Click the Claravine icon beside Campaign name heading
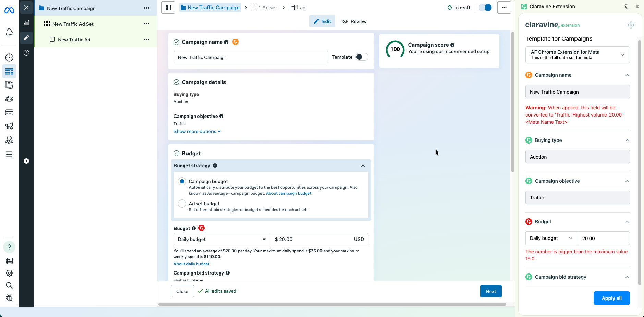The image size is (644, 317). point(235,42)
